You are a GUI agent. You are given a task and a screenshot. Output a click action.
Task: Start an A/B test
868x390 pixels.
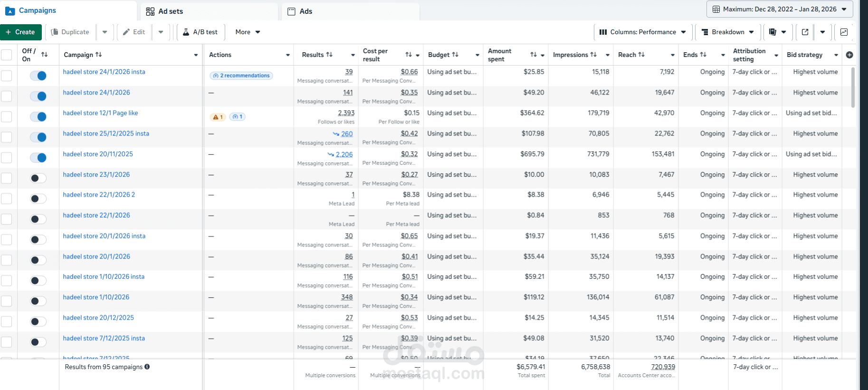point(200,32)
